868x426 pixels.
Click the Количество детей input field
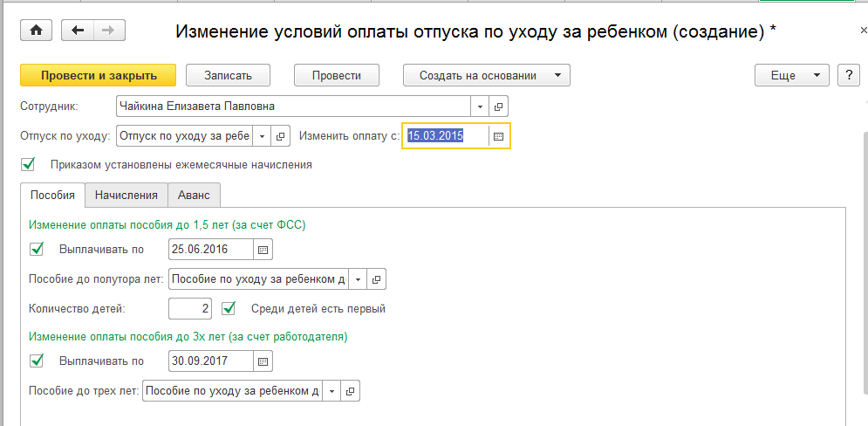click(190, 308)
